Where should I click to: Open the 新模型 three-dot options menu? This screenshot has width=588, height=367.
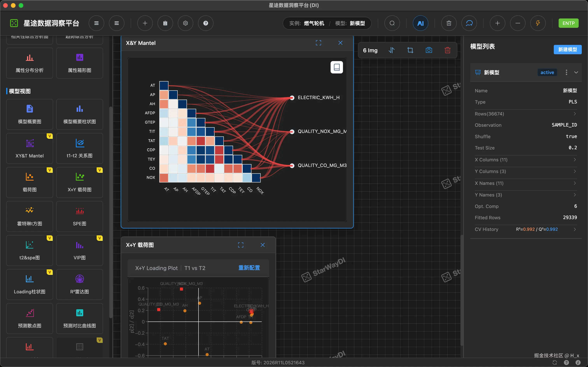566,72
